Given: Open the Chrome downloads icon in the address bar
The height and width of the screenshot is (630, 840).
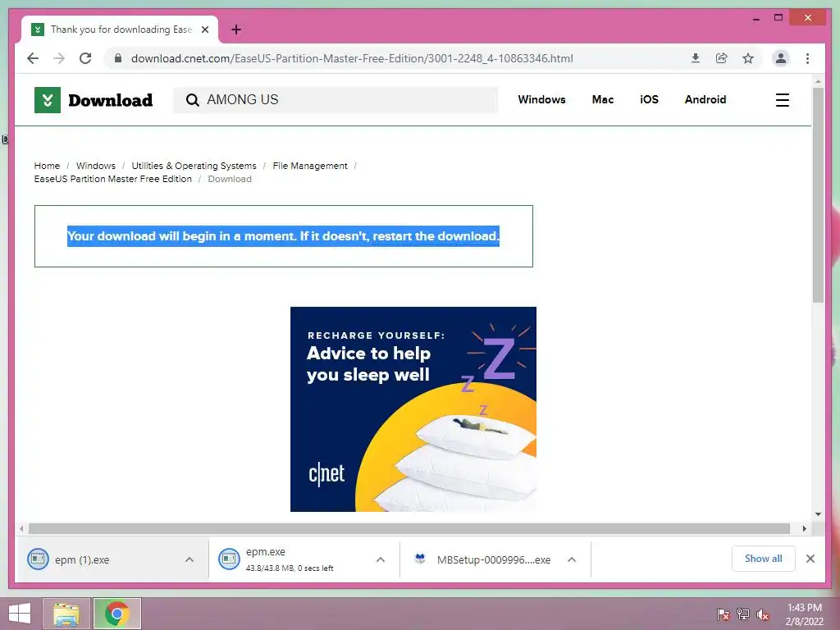Looking at the screenshot, I should pos(696,58).
